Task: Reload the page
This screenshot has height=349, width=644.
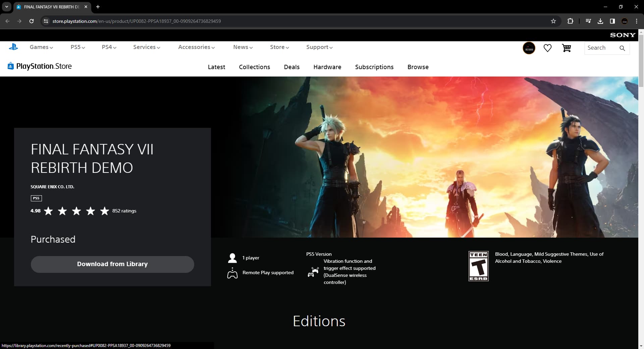Action: (x=32, y=21)
